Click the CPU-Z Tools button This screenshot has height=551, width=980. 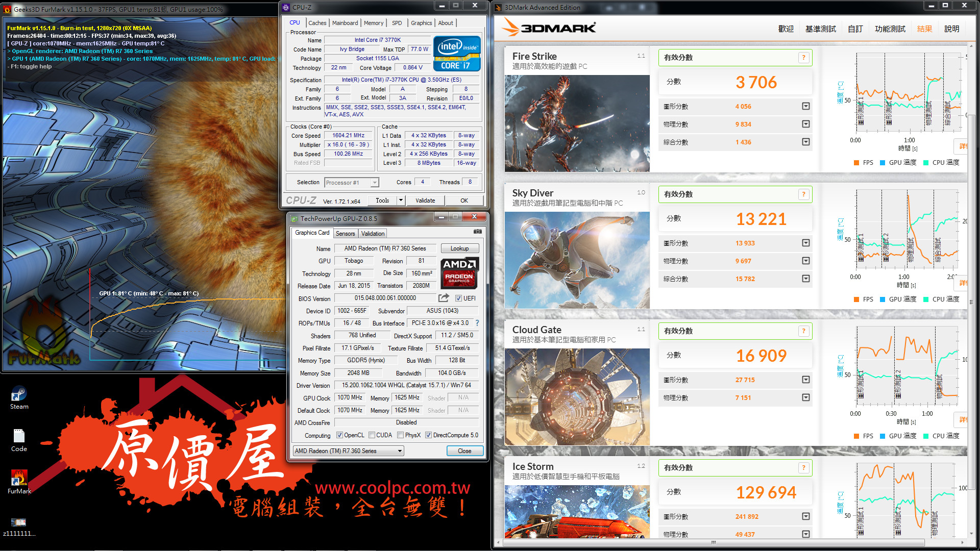(x=382, y=201)
